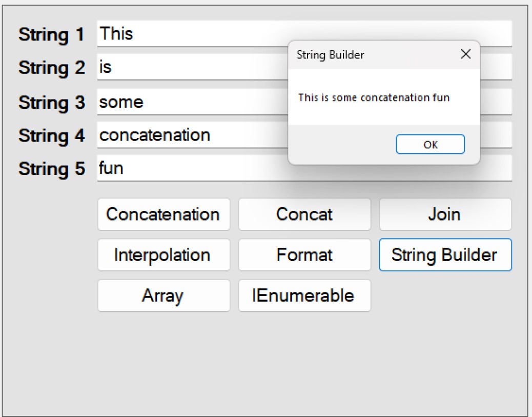Focus the String 3 field containing "some"
This screenshot has width=532, height=417.
pos(190,102)
